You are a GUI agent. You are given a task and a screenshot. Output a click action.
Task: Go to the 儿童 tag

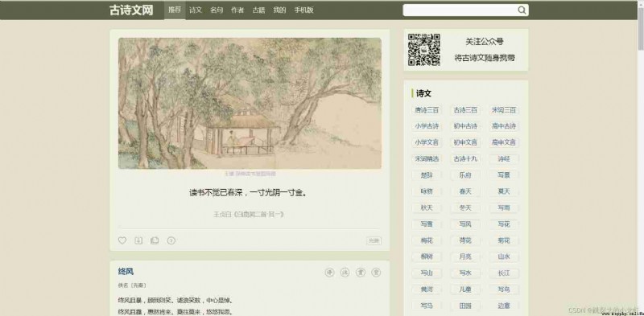point(465,289)
